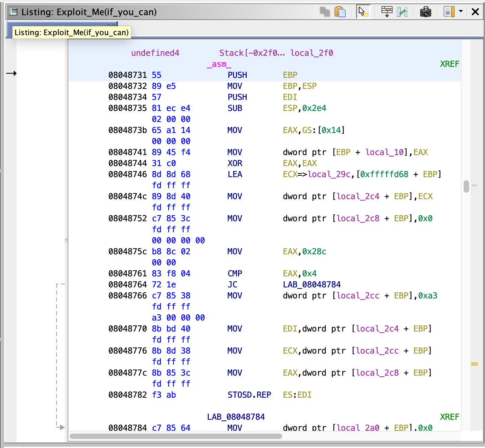Screen dimensions: 485x448
Task: Click the blue marker in overview margin
Action: 475,185
